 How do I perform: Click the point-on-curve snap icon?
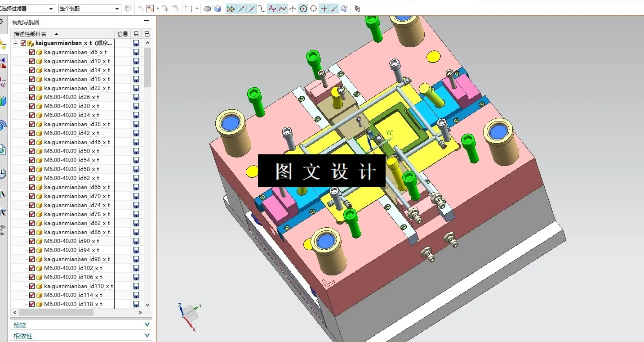[x=334, y=8]
